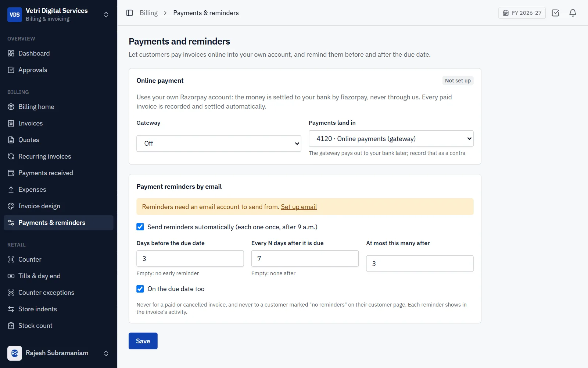Screen dimensions: 588x368
Task: Go to Expenses in sidebar
Action: tap(58, 190)
